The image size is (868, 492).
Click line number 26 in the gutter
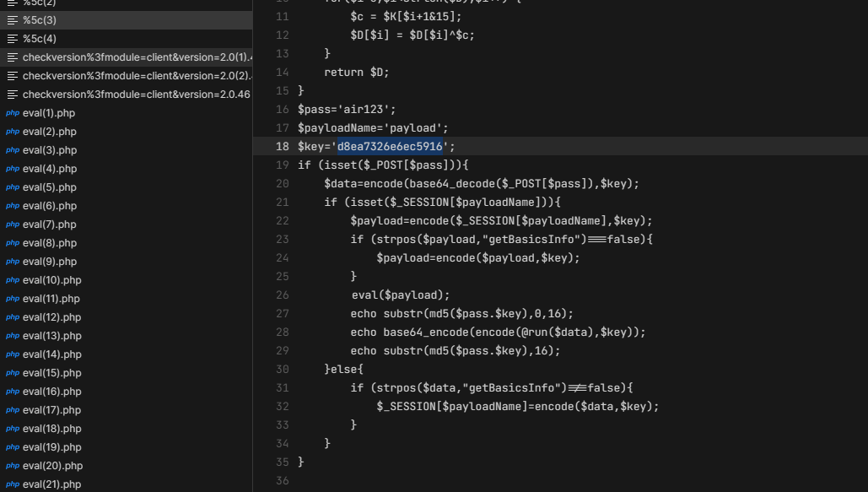tap(283, 295)
